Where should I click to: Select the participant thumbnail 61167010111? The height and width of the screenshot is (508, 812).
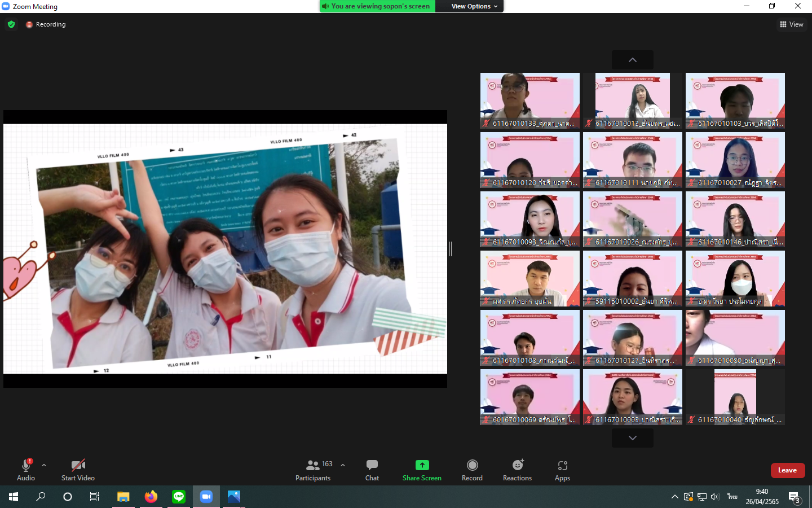[632, 160]
